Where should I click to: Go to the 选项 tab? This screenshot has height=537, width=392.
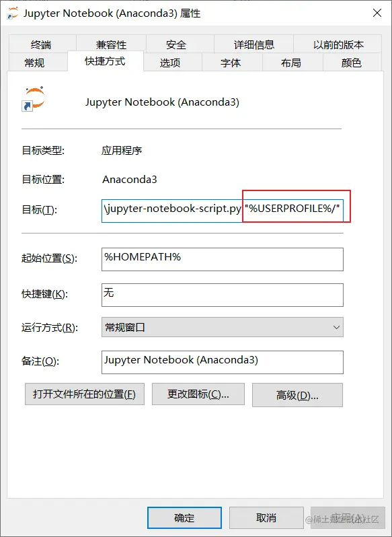pos(170,63)
